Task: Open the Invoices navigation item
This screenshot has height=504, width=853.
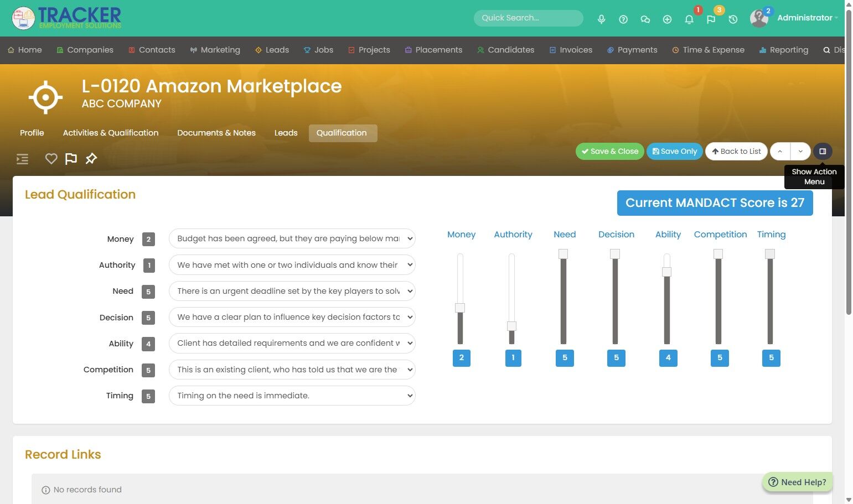Action: [x=571, y=50]
